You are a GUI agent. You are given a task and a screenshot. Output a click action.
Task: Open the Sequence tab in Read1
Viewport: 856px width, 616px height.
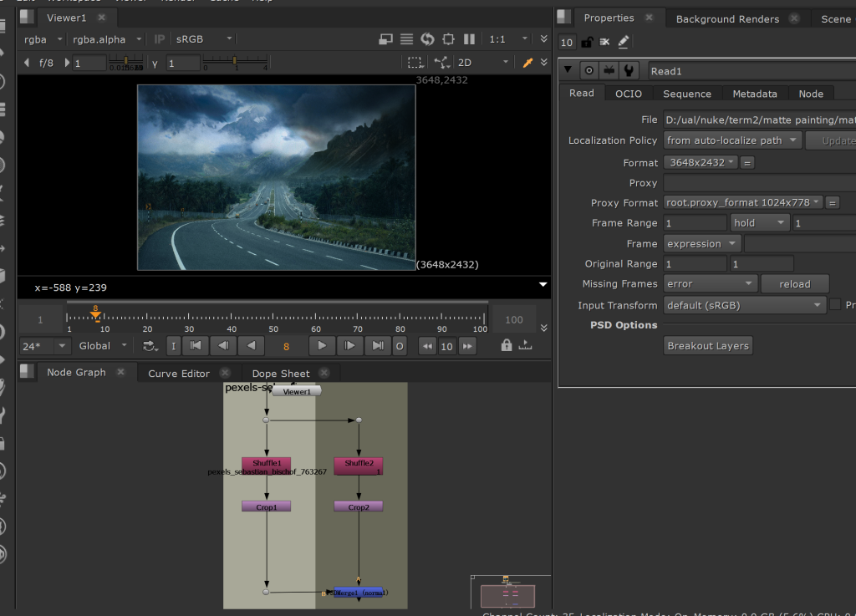coord(687,94)
